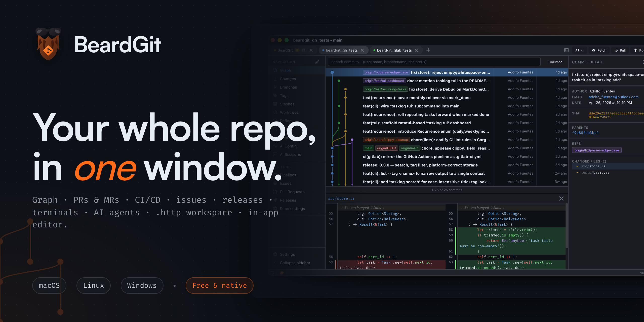644x322 pixels.
Task: Click the Pull button
Action: [x=620, y=50]
